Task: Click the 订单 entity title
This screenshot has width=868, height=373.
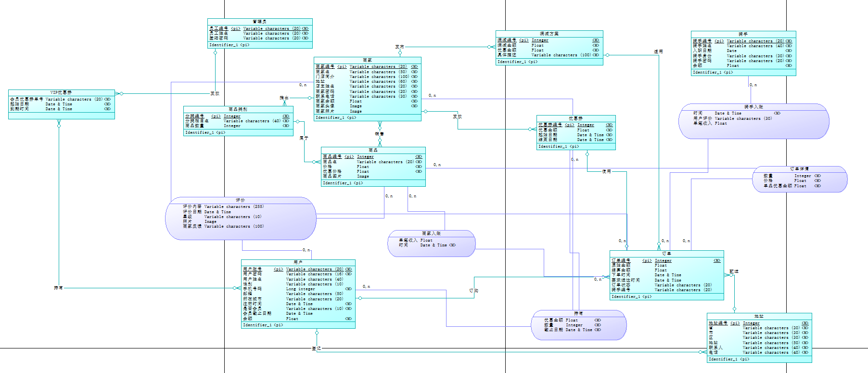Action: click(x=666, y=253)
